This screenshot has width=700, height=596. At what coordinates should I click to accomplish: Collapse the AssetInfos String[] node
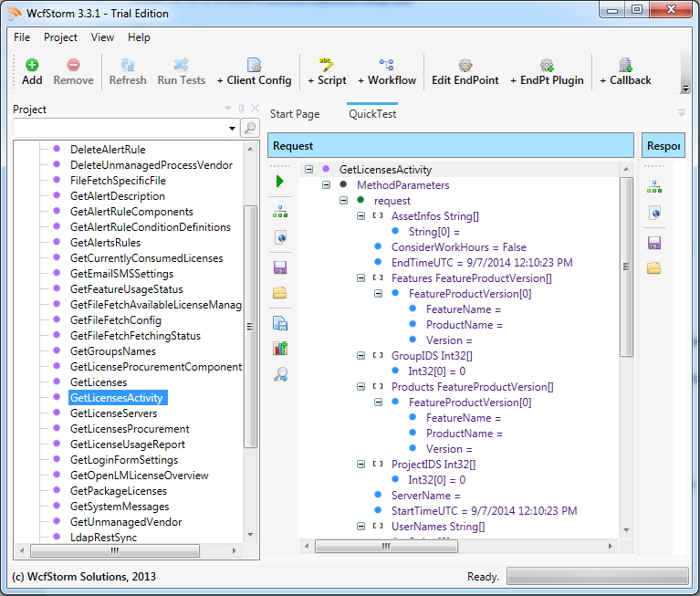pyautogui.click(x=360, y=216)
